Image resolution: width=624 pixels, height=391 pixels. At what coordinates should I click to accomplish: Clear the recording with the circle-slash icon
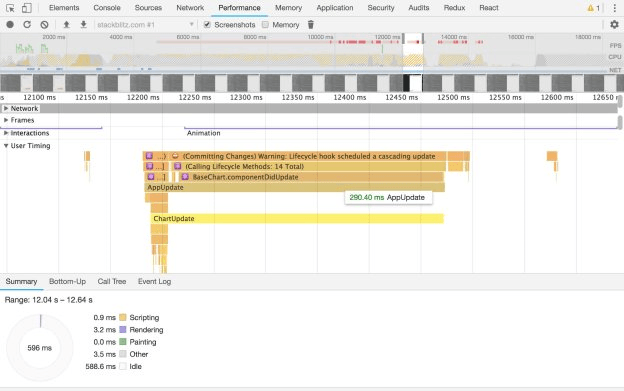coord(44,25)
